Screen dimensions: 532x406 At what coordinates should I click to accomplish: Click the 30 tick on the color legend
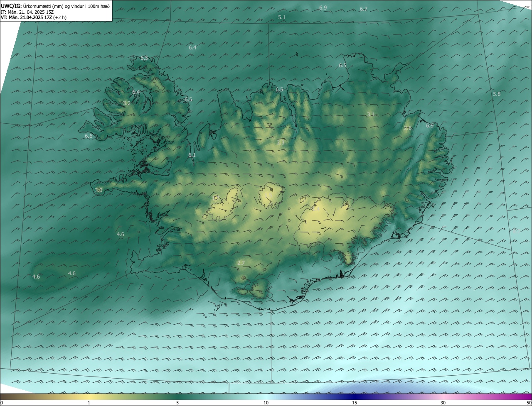(x=443, y=403)
